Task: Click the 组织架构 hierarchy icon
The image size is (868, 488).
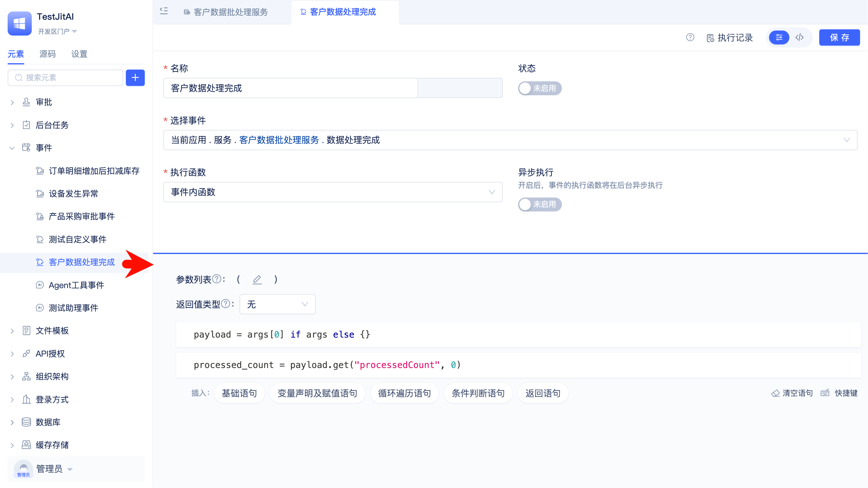Action: (x=26, y=376)
